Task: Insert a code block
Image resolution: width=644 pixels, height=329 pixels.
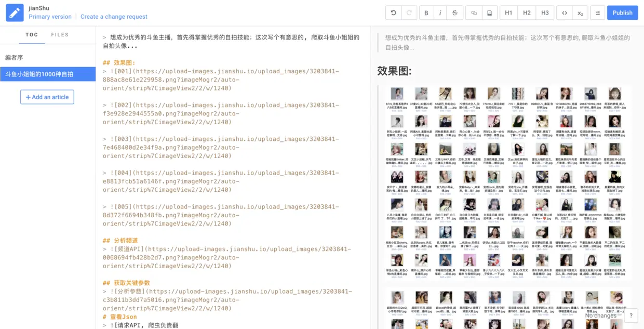Action: coord(564,13)
